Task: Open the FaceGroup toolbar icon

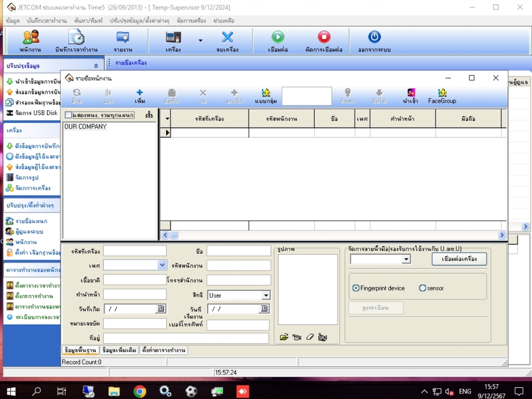Action: click(442, 96)
